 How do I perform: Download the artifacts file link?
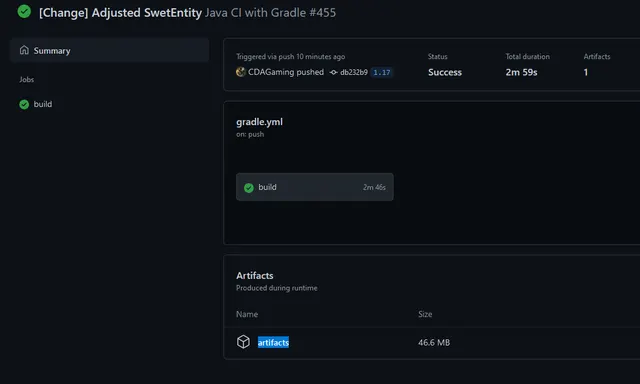tap(273, 342)
